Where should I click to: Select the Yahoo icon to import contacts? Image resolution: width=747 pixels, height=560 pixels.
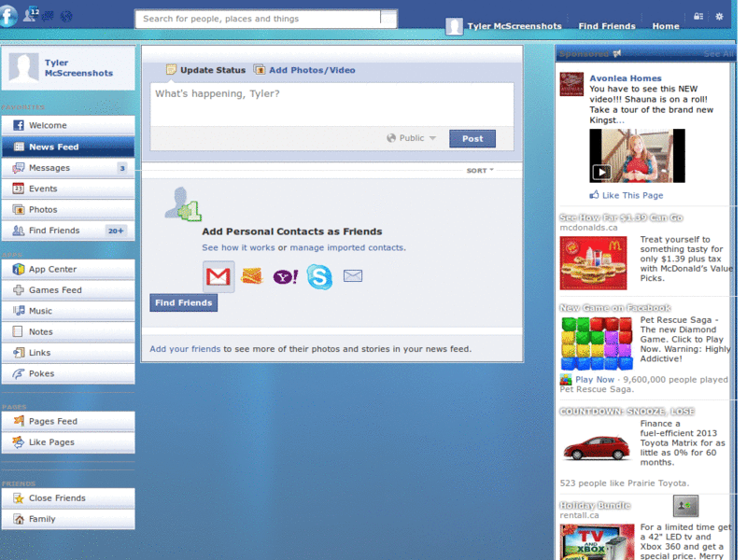[x=285, y=276]
